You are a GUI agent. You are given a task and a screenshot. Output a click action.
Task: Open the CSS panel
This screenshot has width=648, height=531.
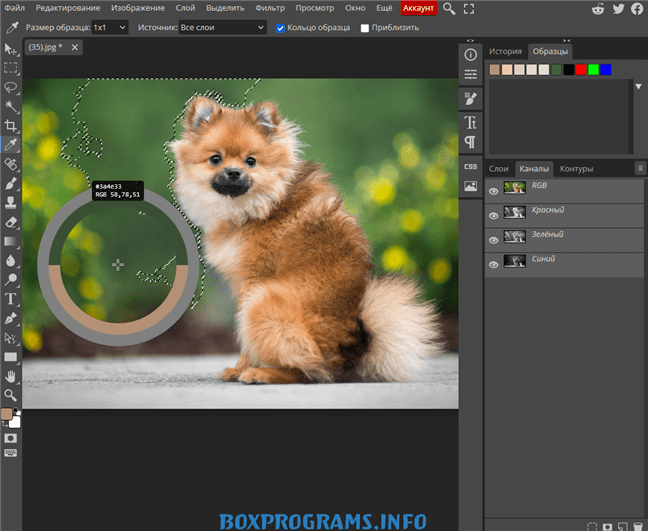click(470, 167)
